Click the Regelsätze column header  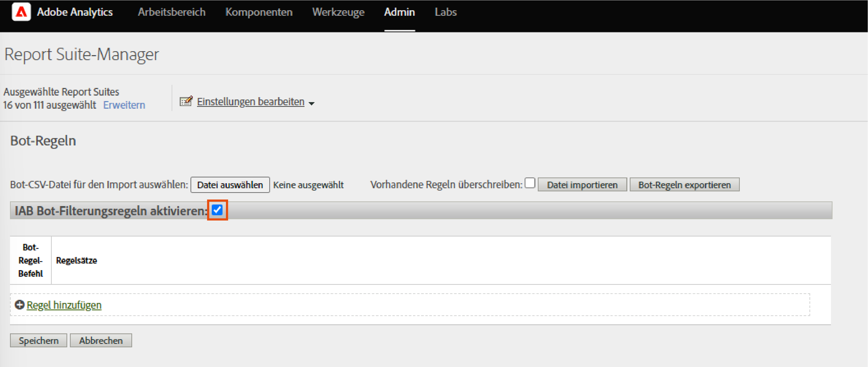[x=76, y=260]
